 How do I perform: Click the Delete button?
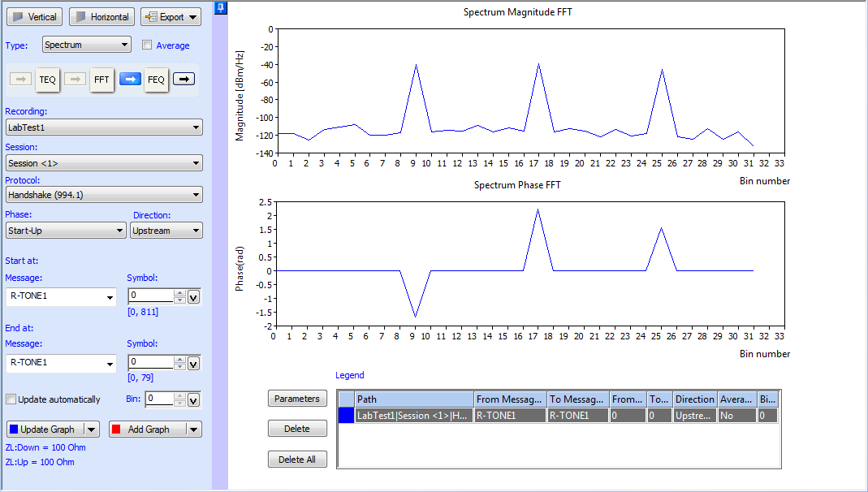pos(297,429)
